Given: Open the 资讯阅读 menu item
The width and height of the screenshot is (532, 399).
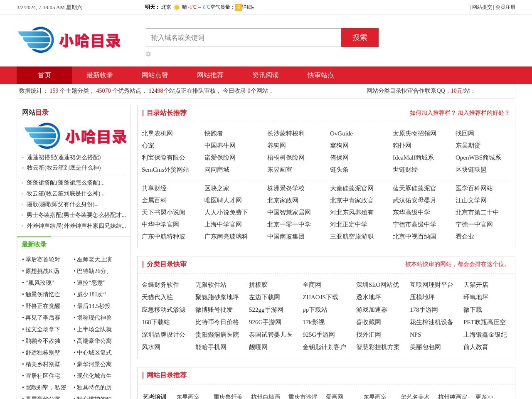Looking at the screenshot, I should click(265, 75).
